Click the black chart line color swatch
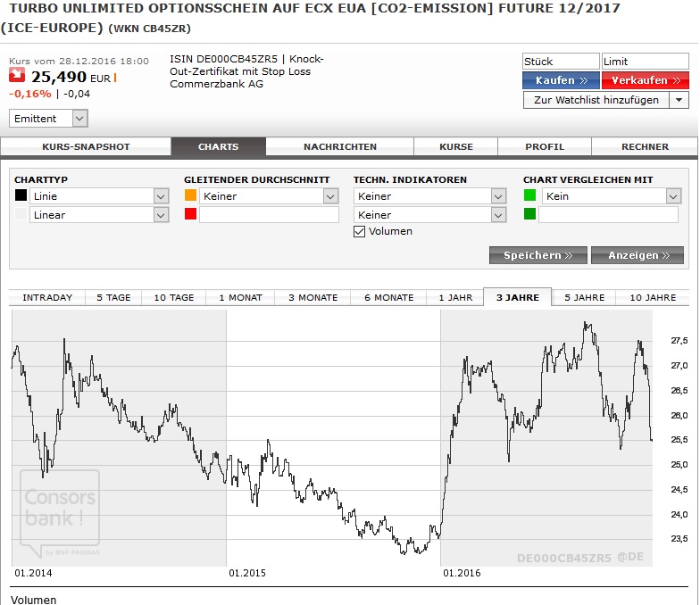 (21, 195)
